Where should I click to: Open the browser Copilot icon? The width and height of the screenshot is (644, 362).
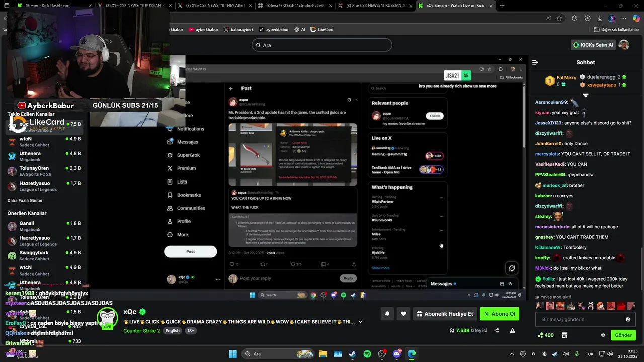pos(636,18)
